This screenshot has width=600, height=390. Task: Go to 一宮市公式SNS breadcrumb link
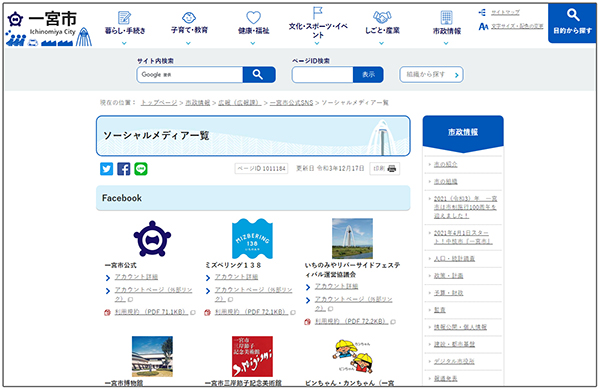291,103
